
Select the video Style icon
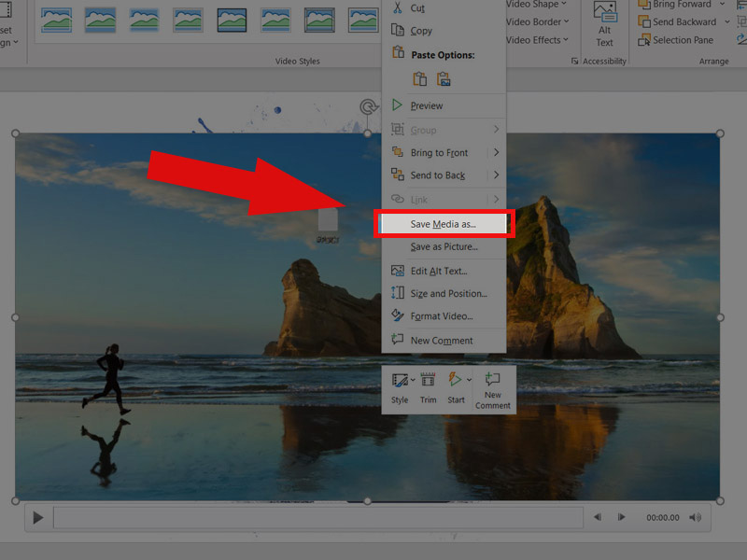pyautogui.click(x=400, y=381)
